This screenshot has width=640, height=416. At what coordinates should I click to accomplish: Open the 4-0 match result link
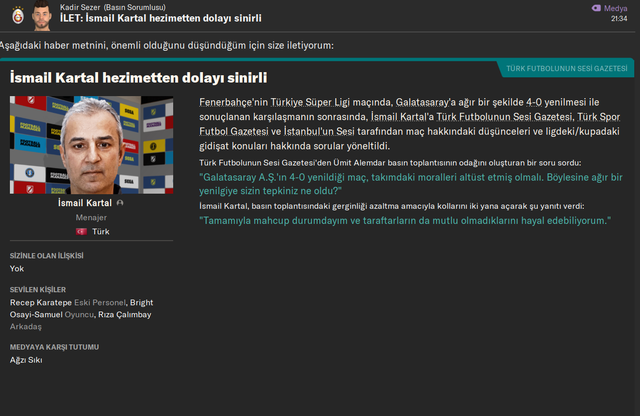[533, 102]
